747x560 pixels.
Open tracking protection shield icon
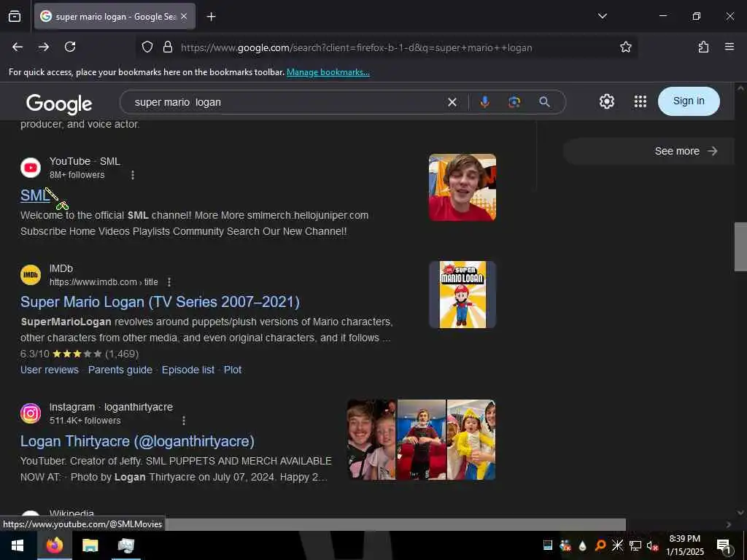(147, 47)
